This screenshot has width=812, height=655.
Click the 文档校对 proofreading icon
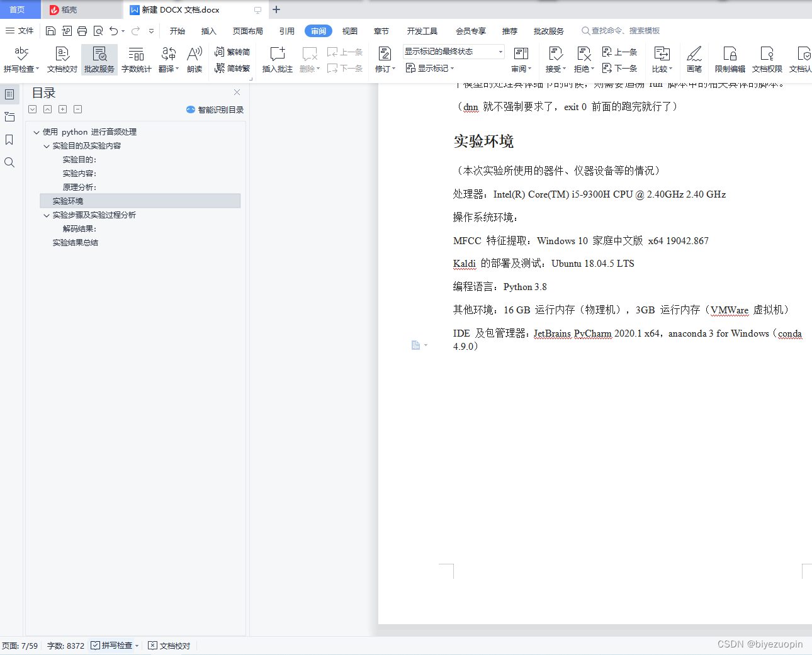coord(62,54)
